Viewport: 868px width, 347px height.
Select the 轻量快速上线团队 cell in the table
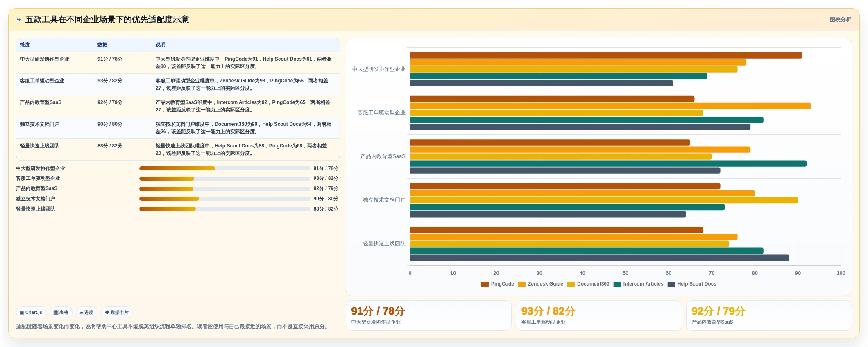[x=40, y=146]
